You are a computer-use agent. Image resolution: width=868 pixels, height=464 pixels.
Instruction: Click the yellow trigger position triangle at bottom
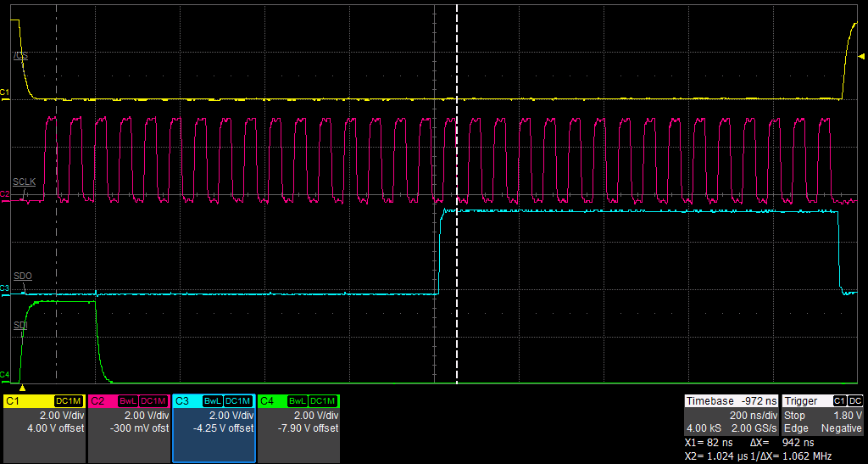[x=22, y=389]
